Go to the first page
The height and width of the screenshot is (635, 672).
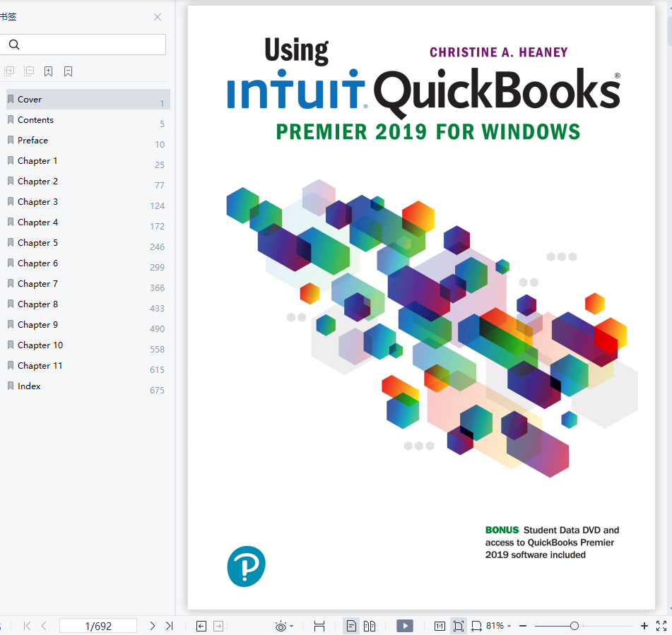pyautogui.click(x=27, y=626)
